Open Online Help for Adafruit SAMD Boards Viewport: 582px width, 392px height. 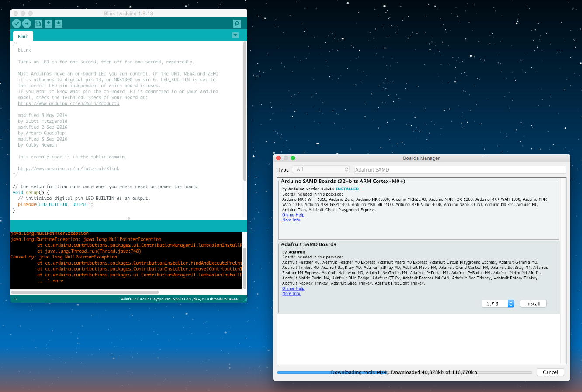point(293,289)
